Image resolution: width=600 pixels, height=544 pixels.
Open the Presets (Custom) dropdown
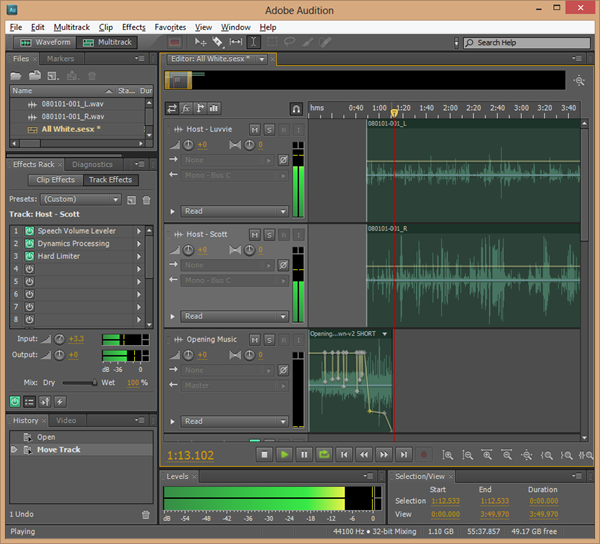(81, 199)
